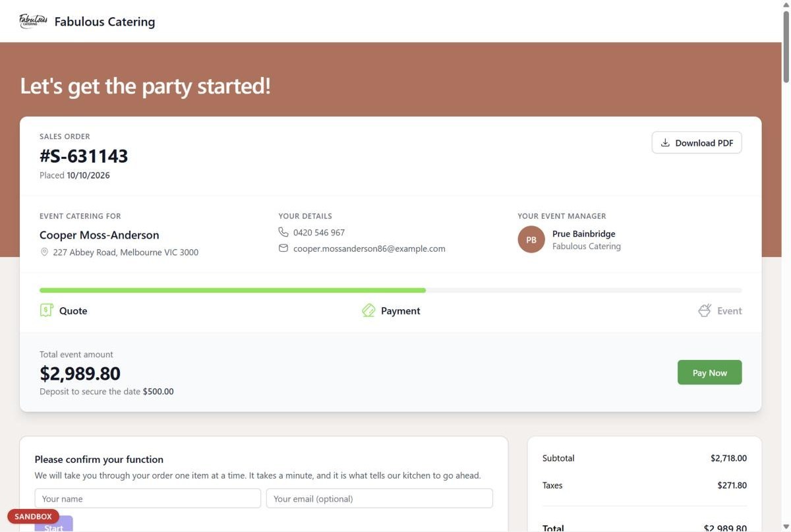The height and width of the screenshot is (532, 791).
Task: Click the download icon in Download PDF
Action: click(x=665, y=143)
